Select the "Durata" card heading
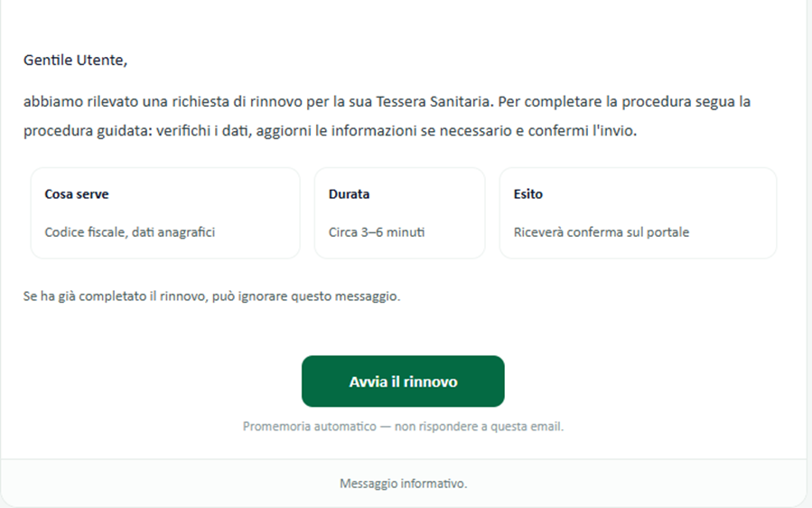812x508 pixels. 349,194
